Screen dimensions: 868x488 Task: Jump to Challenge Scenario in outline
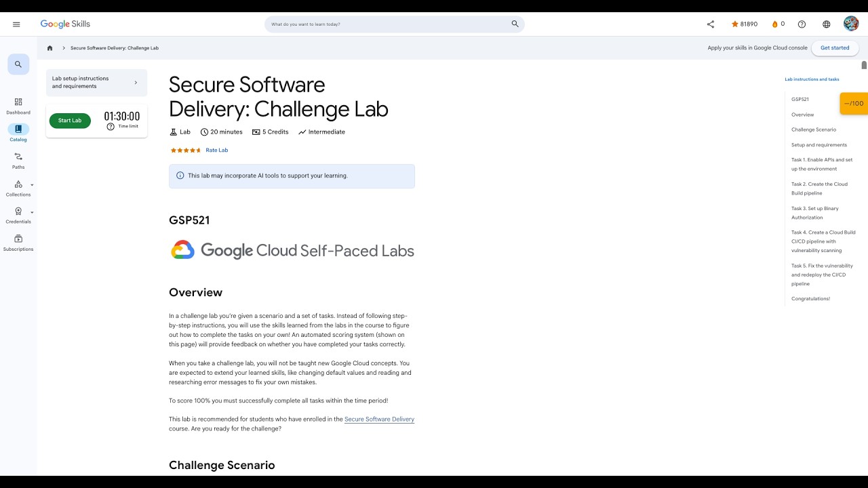point(814,129)
